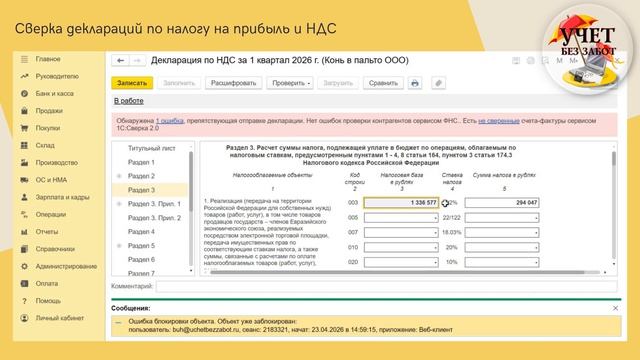The height and width of the screenshot is (360, 640).
Task: Click the Записать button
Action: click(132, 83)
